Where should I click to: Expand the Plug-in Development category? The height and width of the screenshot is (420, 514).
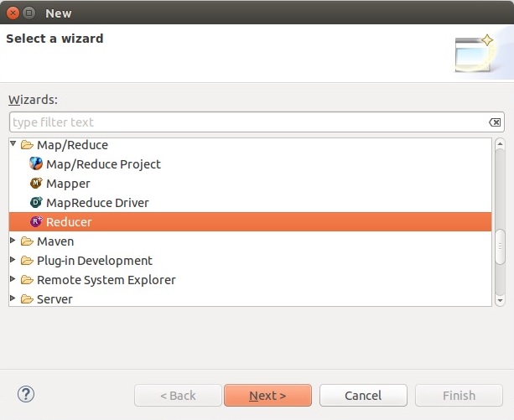coord(13,260)
